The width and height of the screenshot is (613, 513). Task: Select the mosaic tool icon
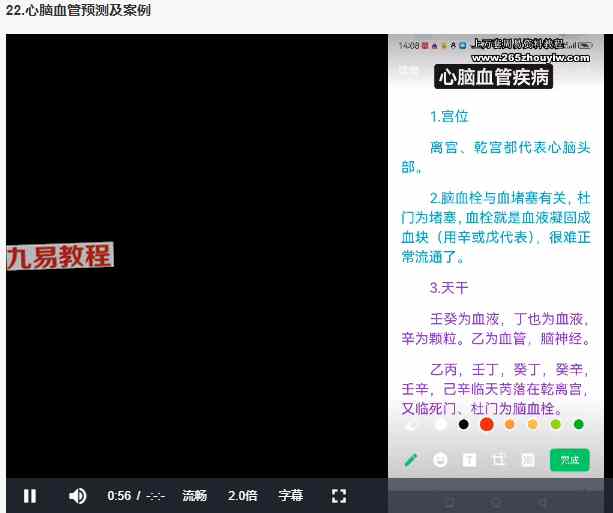click(x=528, y=460)
